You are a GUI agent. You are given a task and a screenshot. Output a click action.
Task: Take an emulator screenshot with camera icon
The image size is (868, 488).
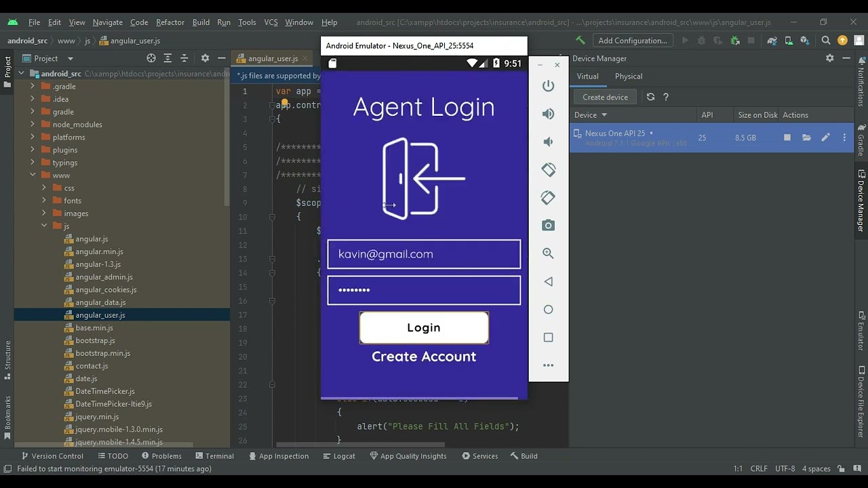click(549, 226)
